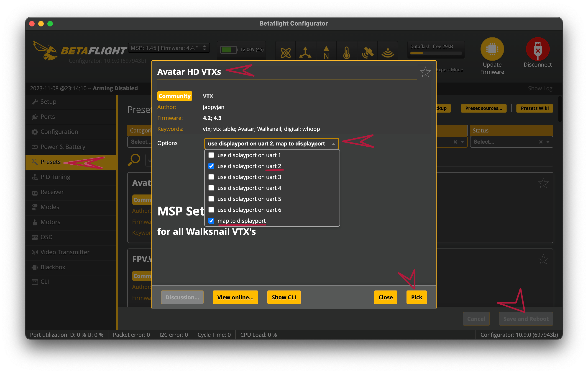Click Save and Reboot button
Image resolution: width=588 pixels, height=373 pixels.
(x=526, y=319)
